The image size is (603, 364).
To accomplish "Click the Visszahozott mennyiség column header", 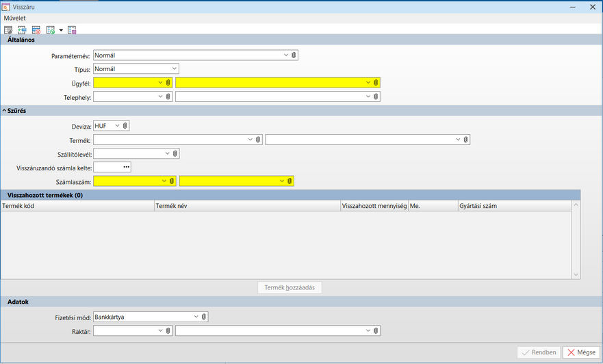I will (x=374, y=206).
